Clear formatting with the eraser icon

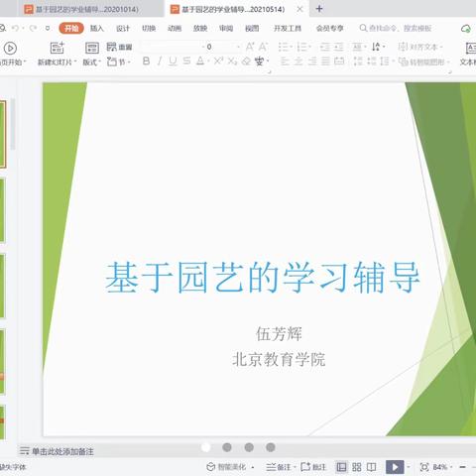(x=246, y=61)
